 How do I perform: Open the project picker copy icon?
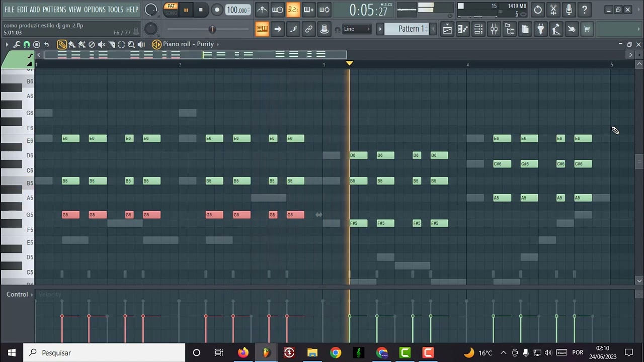click(x=525, y=30)
